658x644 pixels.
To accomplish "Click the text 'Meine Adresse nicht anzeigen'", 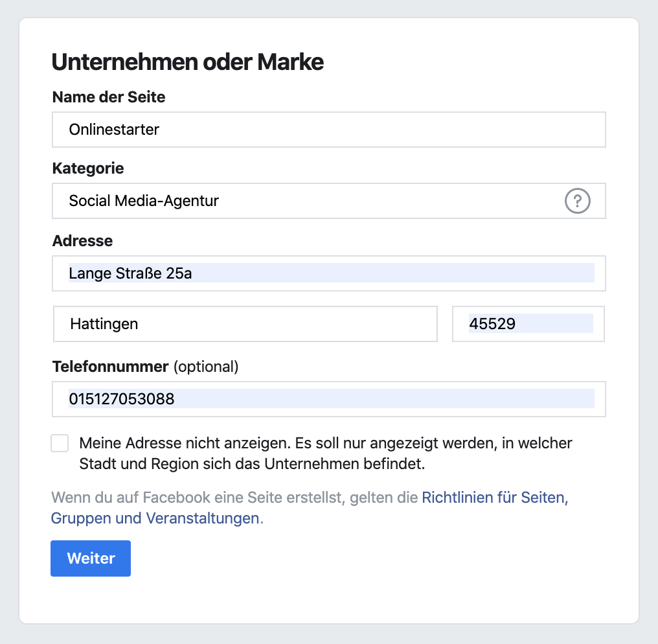I will coord(185,443).
